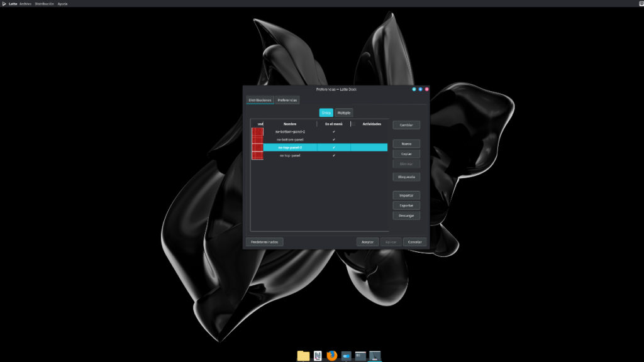Open the terminal application in the dock

tap(359, 356)
